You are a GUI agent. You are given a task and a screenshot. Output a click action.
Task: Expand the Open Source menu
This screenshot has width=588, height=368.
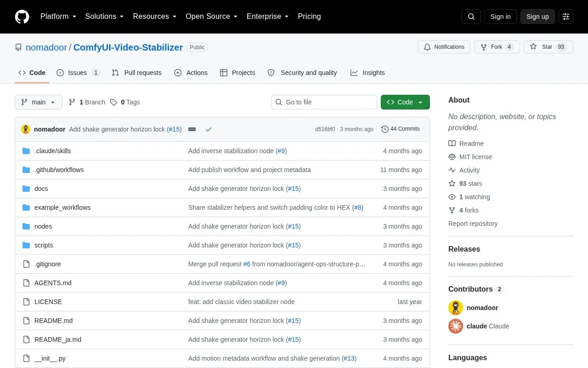point(212,17)
